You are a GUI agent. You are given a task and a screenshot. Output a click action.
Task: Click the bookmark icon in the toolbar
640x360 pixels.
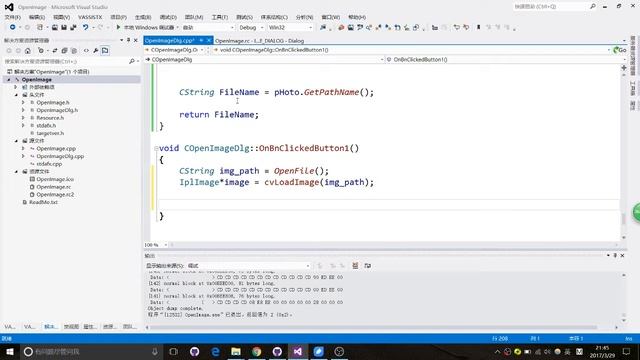[x=478, y=27]
